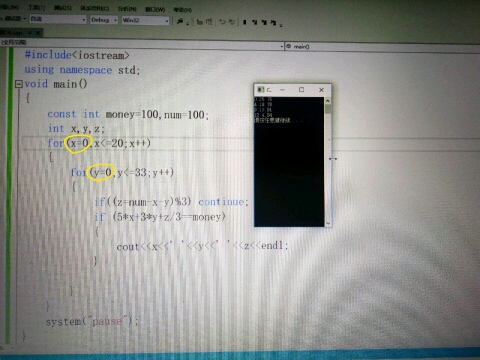Click the 'continue;' keyword
The image size is (480, 360).
(x=223, y=202)
